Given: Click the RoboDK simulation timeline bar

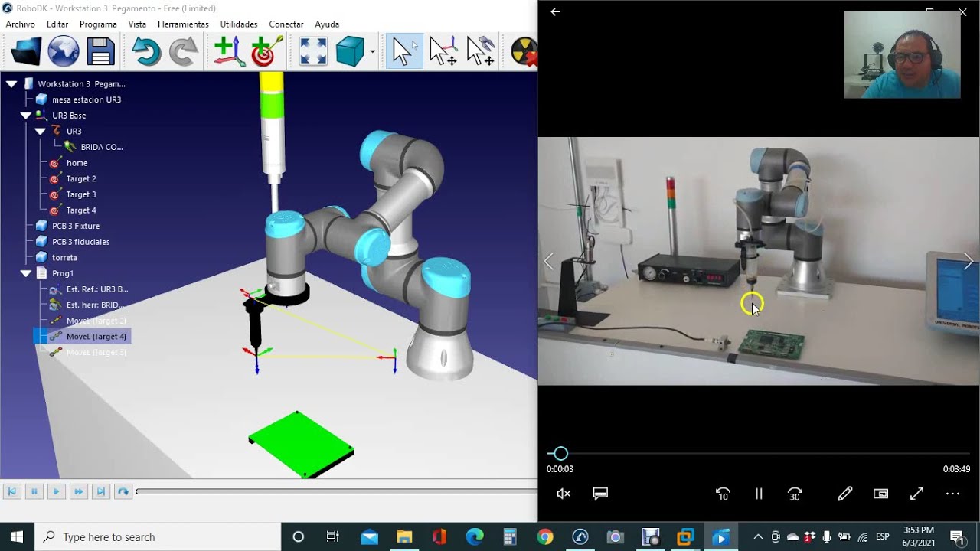Looking at the screenshot, I should coord(336,491).
